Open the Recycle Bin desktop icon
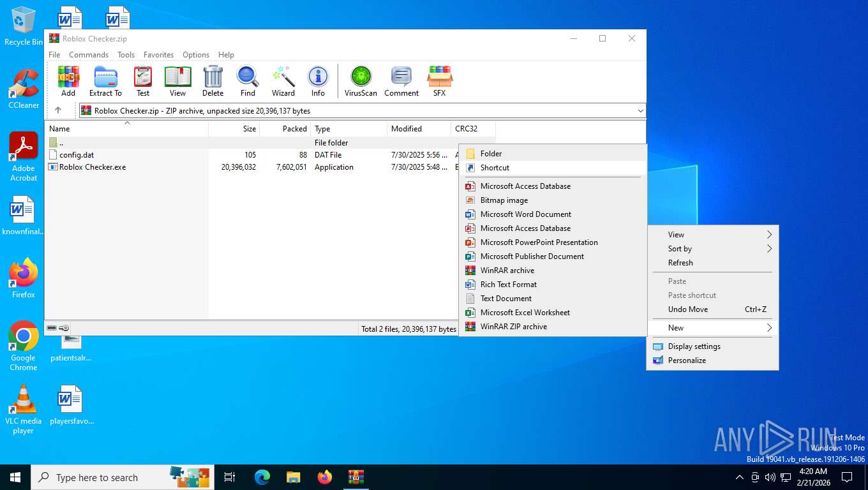The height and width of the screenshot is (490, 868). pyautogui.click(x=24, y=27)
